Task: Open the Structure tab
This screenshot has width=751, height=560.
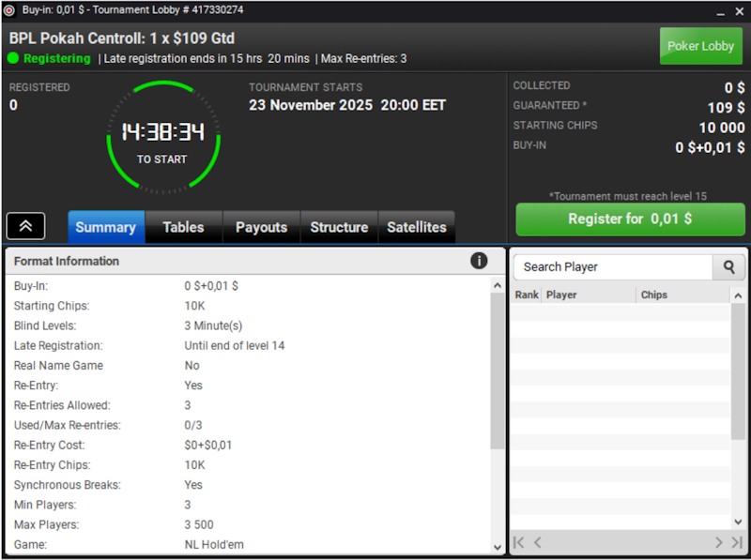Action: [x=339, y=227]
